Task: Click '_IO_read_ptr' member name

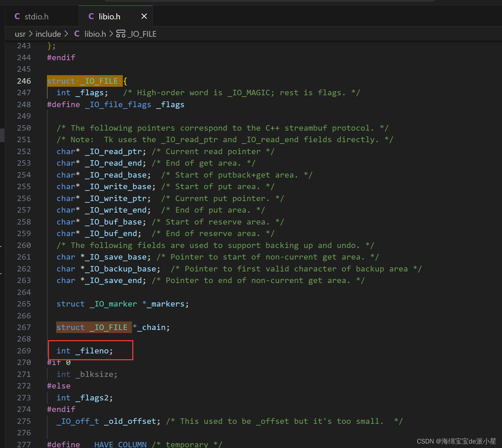Action: [113, 151]
